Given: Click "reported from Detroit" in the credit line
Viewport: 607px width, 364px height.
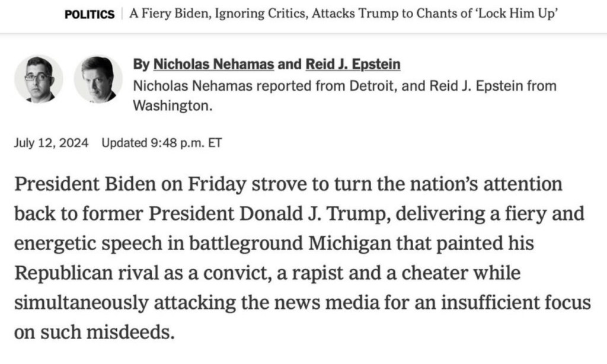Looking at the screenshot, I should pos(309,85).
